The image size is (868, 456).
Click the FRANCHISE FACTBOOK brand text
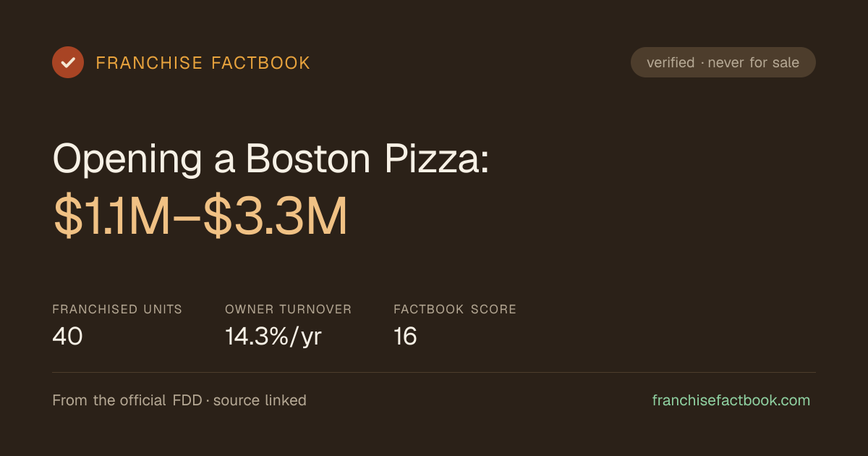[203, 63]
